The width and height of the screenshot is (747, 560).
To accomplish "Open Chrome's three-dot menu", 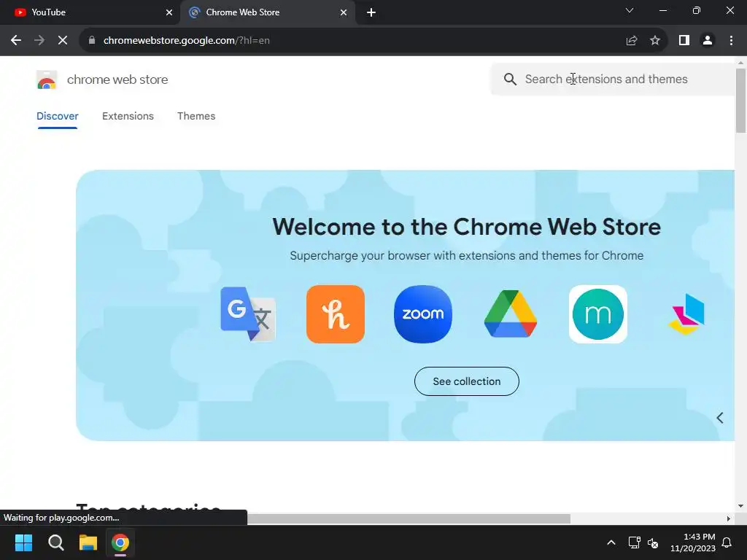I will click(x=731, y=41).
